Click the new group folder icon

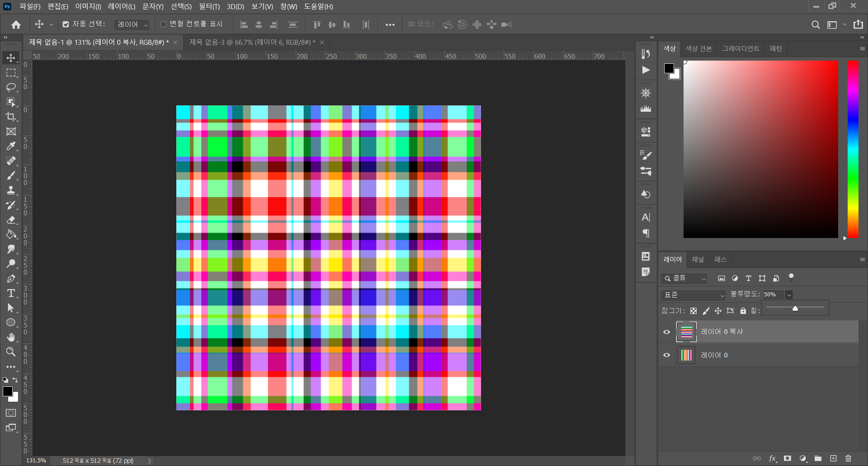click(x=818, y=458)
